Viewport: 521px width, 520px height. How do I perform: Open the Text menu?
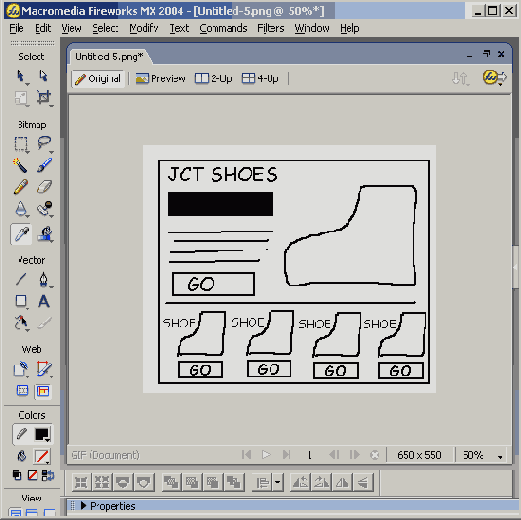click(179, 28)
